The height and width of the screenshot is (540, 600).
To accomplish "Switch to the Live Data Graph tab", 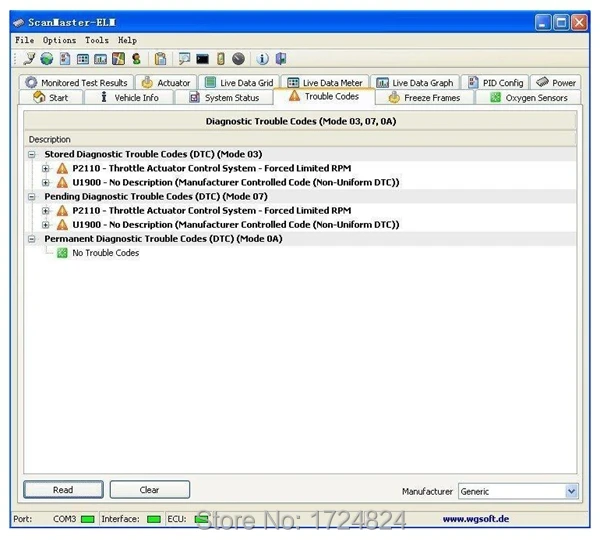I will tap(415, 83).
